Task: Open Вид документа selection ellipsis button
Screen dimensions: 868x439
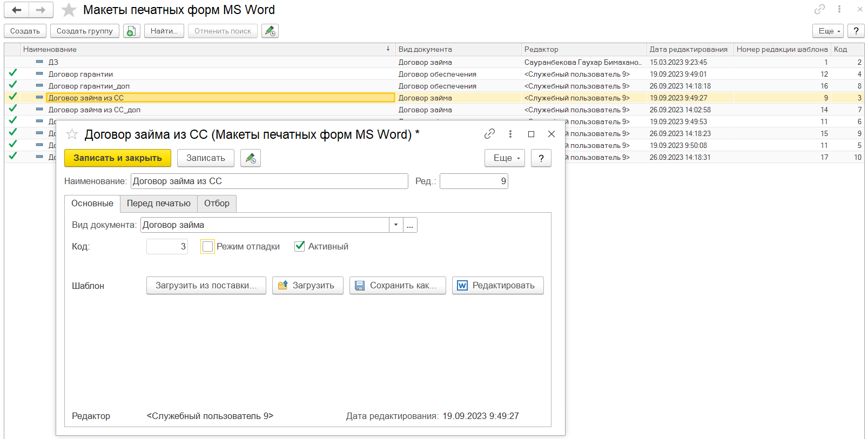Action: [410, 225]
